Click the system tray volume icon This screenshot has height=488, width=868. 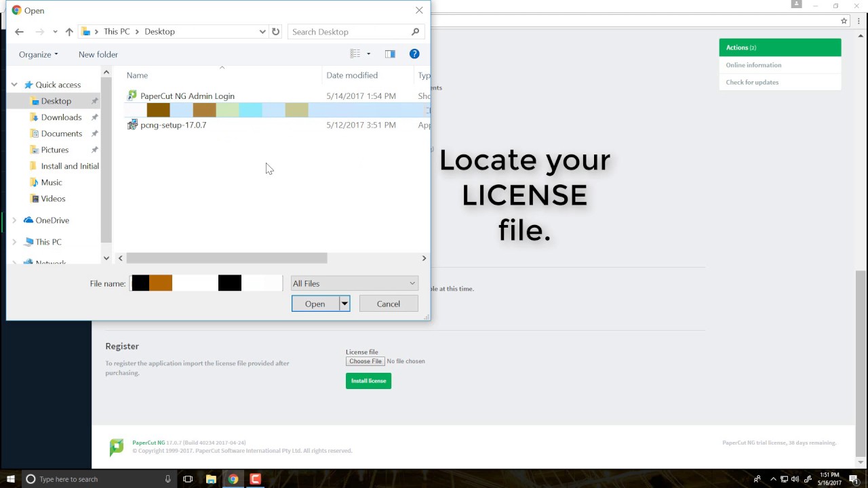pyautogui.click(x=795, y=479)
